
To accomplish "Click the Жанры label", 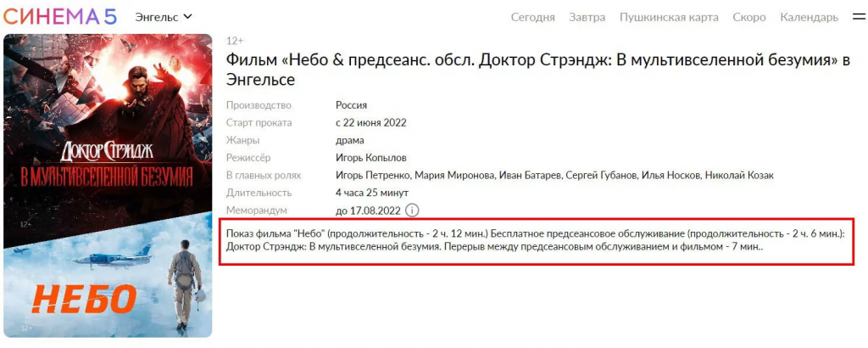I will pos(242,141).
